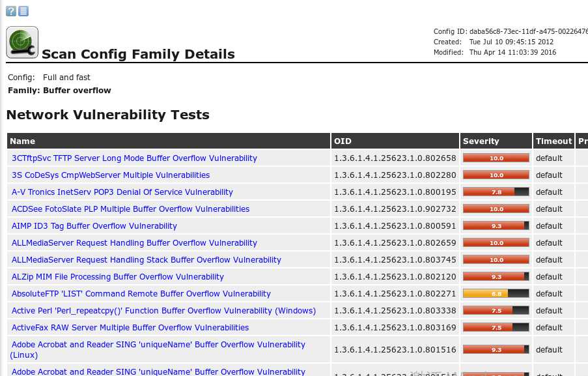The width and height of the screenshot is (588, 376).
Task: Click the Severity column header
Action: 481,141
